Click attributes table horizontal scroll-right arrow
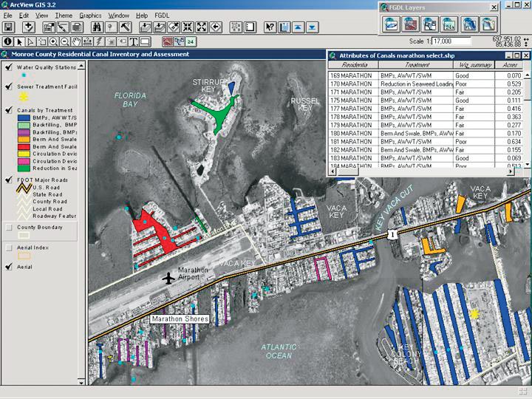 point(511,172)
